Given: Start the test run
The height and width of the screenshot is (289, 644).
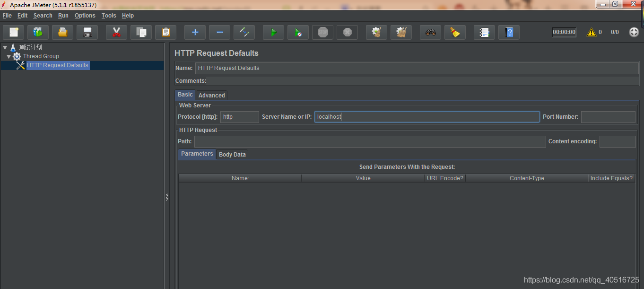Looking at the screenshot, I should [x=273, y=32].
